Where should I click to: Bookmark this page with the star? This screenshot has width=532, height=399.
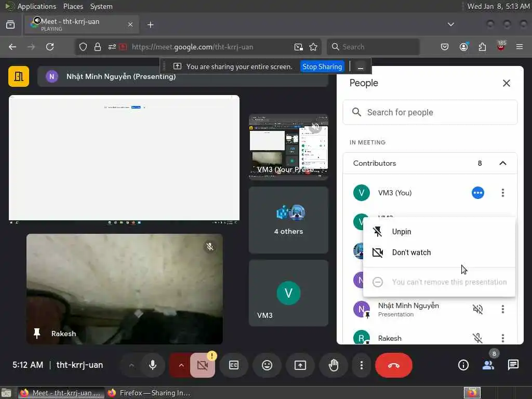313,47
